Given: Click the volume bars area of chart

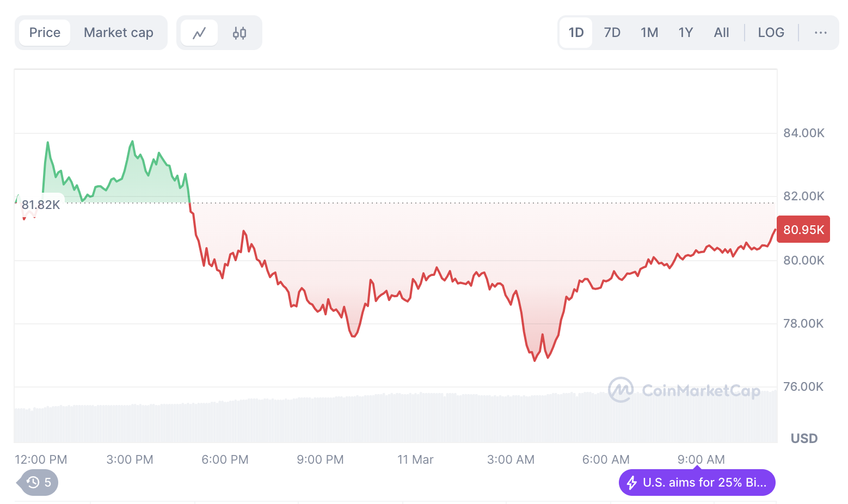Looking at the screenshot, I should coord(381,420).
